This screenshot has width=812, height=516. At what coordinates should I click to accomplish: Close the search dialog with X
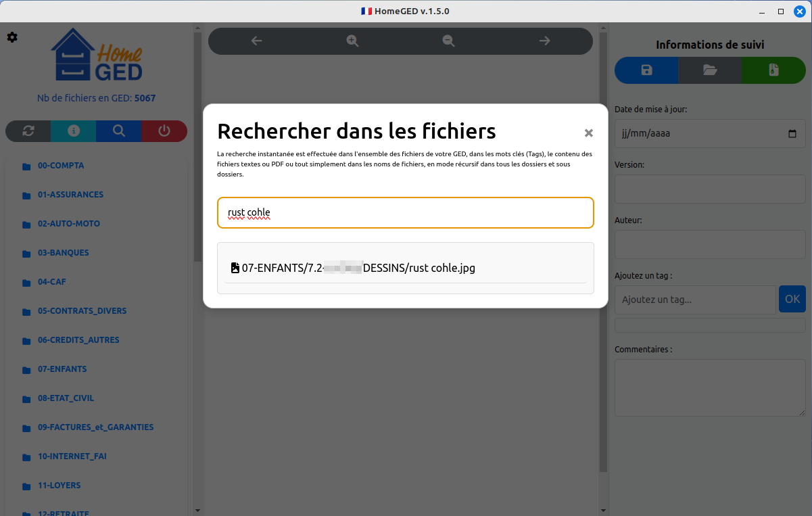[x=589, y=133]
